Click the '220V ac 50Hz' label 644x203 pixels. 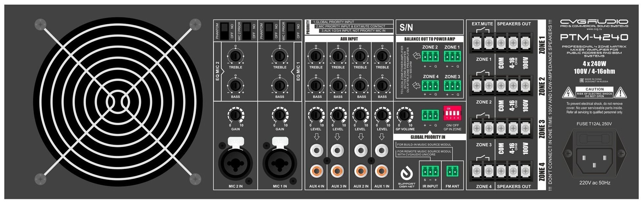click(594, 183)
